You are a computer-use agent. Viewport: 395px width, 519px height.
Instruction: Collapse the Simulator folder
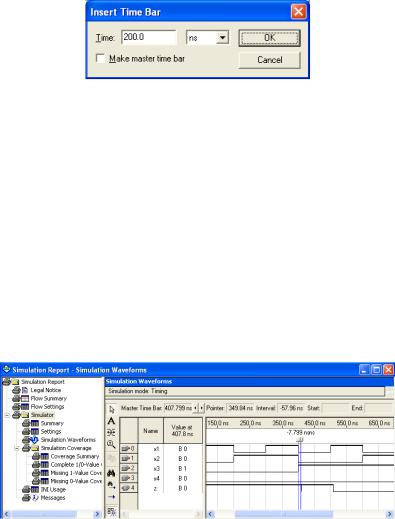[x=7, y=415]
